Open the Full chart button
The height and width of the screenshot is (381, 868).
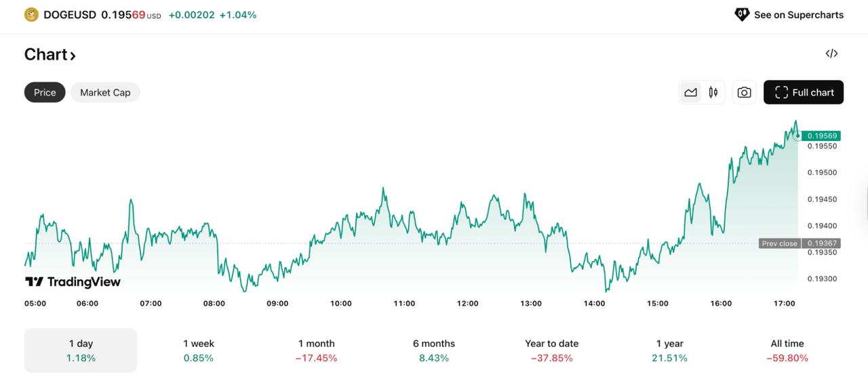pos(804,92)
